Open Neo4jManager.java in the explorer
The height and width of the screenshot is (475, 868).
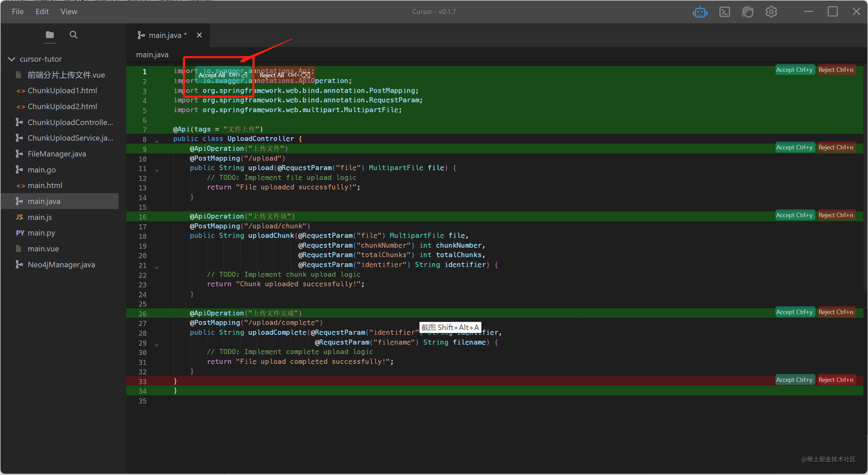61,265
